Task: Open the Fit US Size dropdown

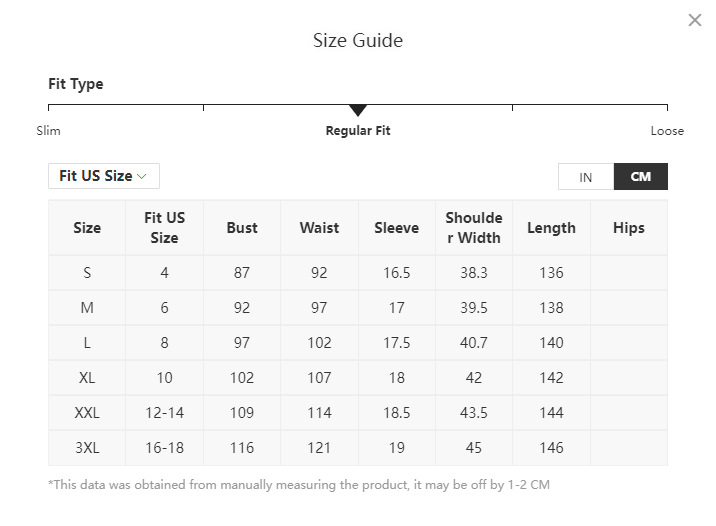Action: pyautogui.click(x=104, y=176)
